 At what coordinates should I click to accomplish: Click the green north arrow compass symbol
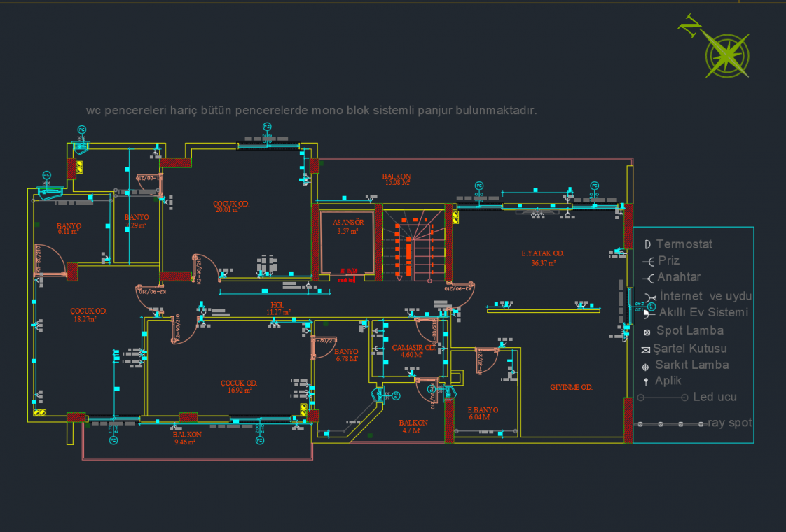click(727, 54)
